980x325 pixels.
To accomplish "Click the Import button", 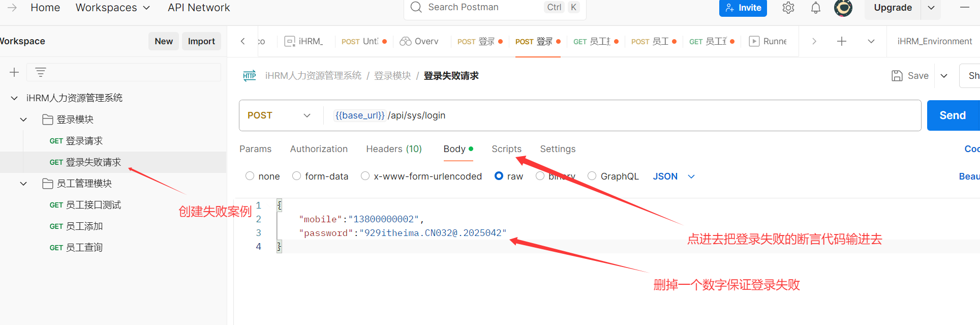I will (x=201, y=41).
